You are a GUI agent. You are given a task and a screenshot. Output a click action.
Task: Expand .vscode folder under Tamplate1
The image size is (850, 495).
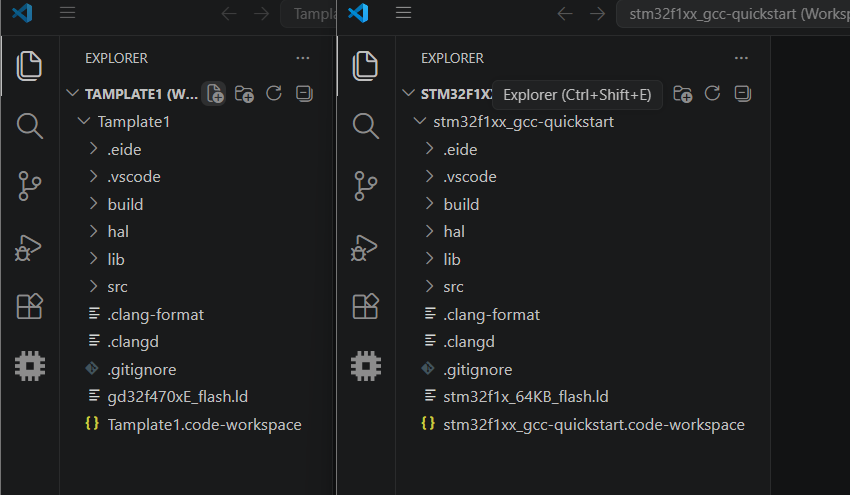click(93, 176)
